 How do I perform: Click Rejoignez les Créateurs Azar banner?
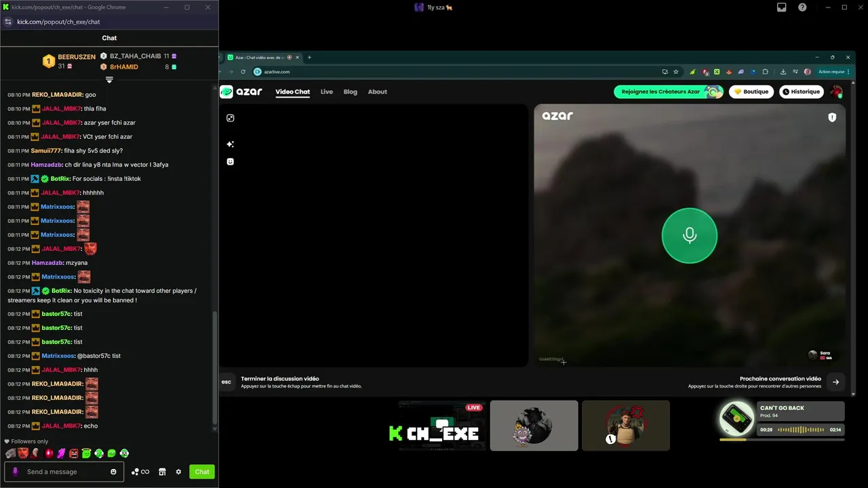669,91
